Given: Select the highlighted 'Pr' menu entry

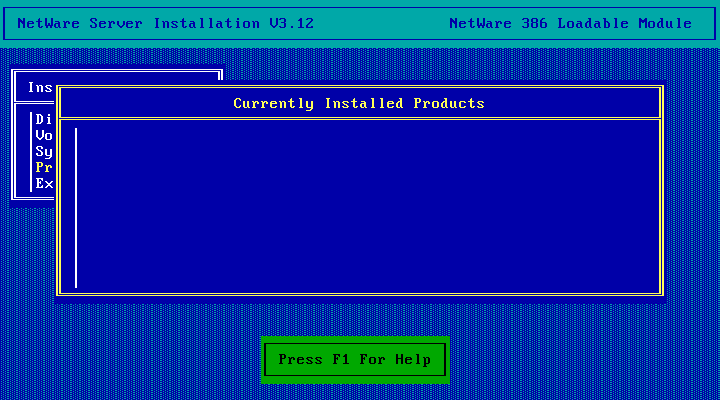Looking at the screenshot, I should [x=44, y=168].
